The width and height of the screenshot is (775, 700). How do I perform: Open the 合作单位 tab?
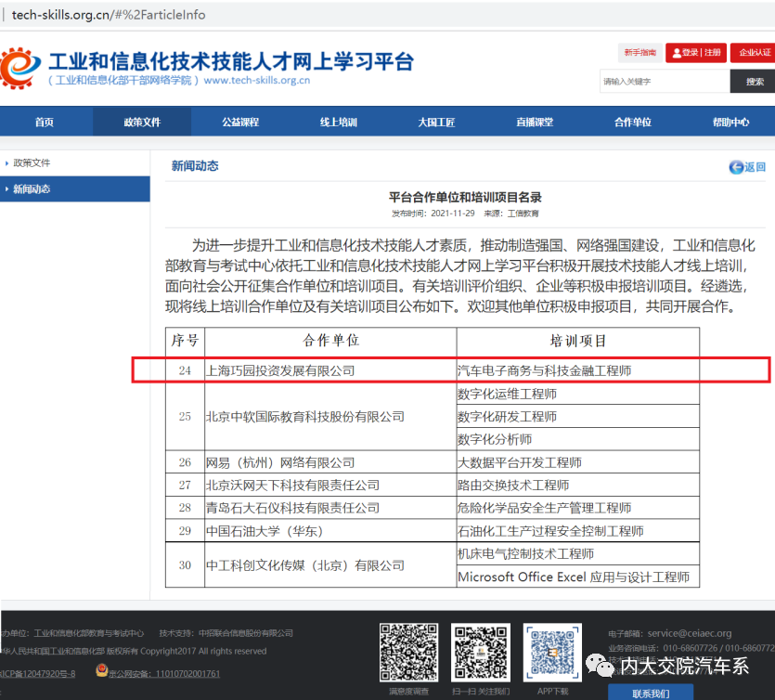point(633,123)
